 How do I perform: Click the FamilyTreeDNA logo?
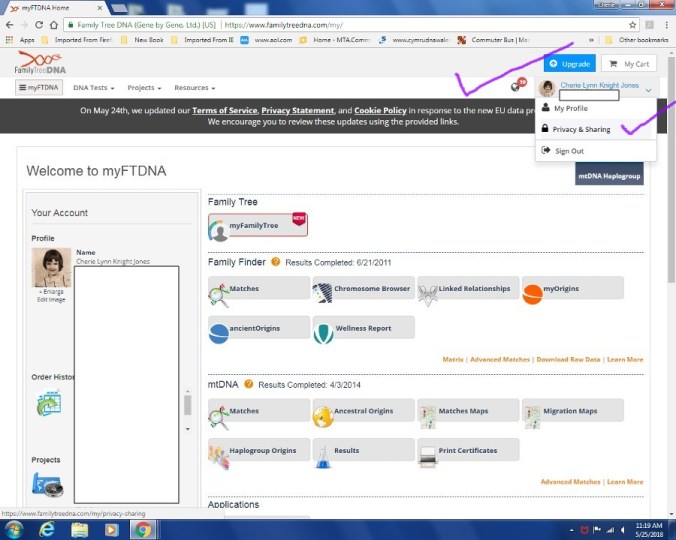(x=40, y=62)
